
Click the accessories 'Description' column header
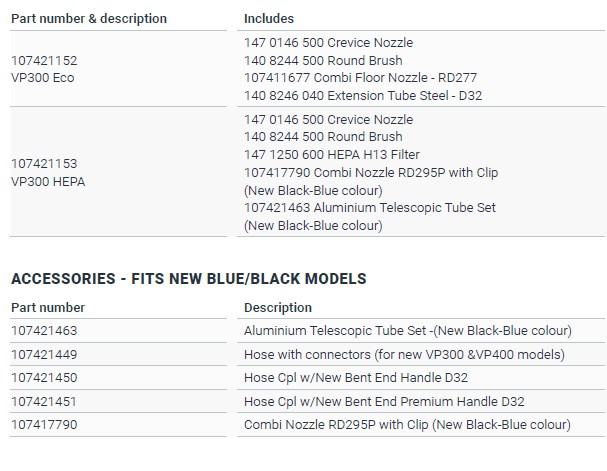point(278,308)
